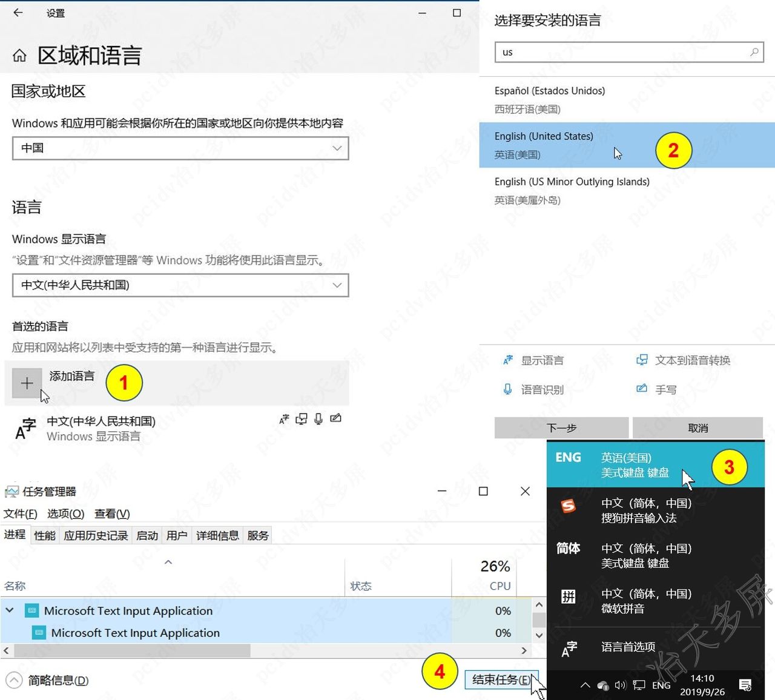Collapse Task Manager with 简略信息 arrow

tap(14, 681)
